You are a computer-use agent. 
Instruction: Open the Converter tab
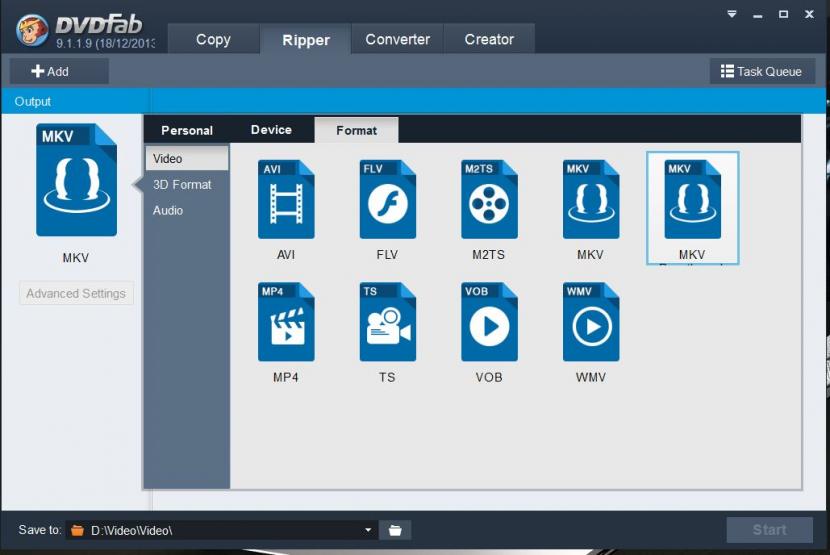click(398, 39)
